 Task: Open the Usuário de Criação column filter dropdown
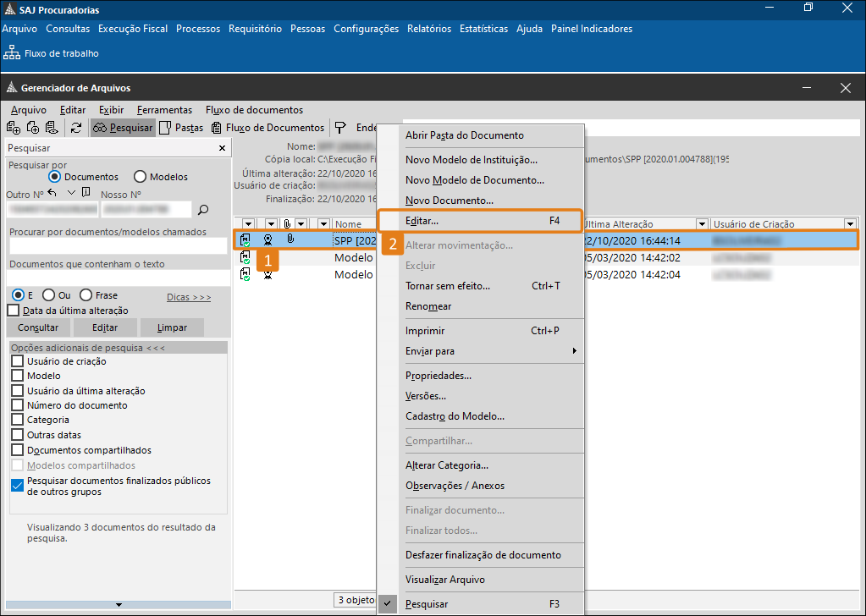coord(850,224)
